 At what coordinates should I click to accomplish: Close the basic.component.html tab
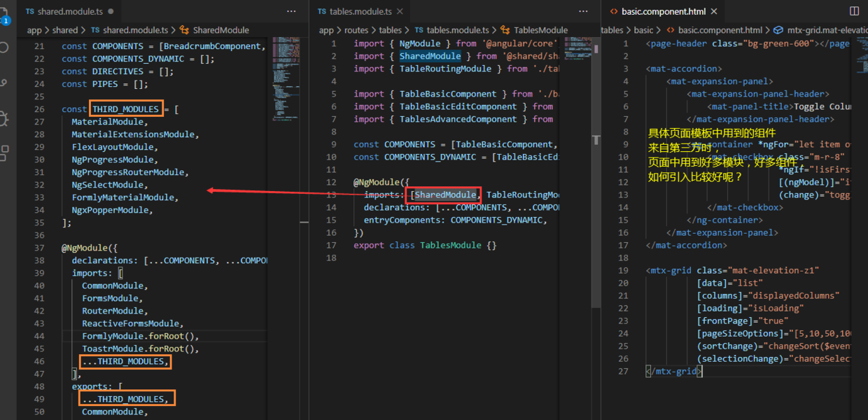[714, 11]
